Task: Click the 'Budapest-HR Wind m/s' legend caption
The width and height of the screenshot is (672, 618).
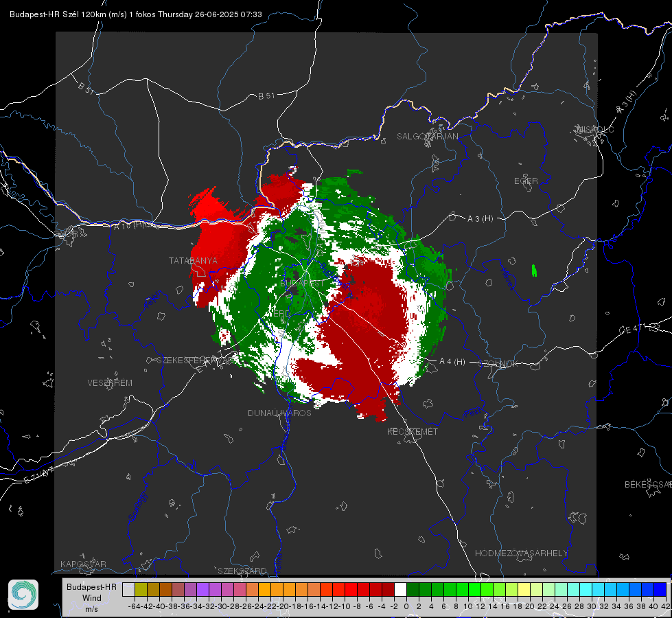Action: tap(91, 597)
